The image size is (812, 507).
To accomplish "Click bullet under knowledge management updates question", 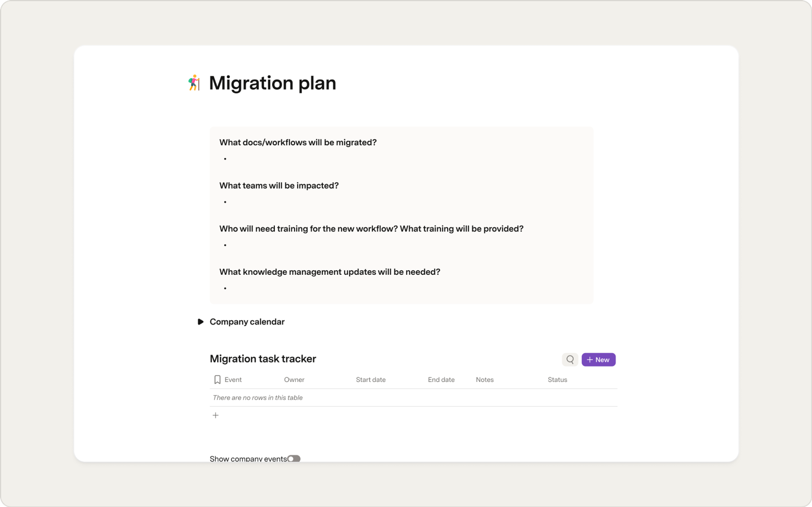I will tap(225, 288).
